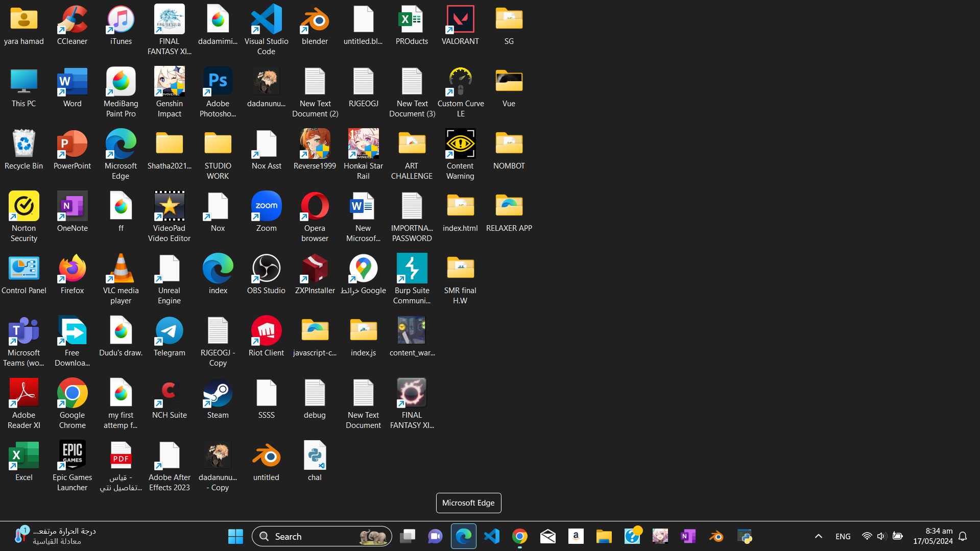The image size is (980, 551).
Task: Expand hidden icons in the system tray
Action: (x=818, y=536)
